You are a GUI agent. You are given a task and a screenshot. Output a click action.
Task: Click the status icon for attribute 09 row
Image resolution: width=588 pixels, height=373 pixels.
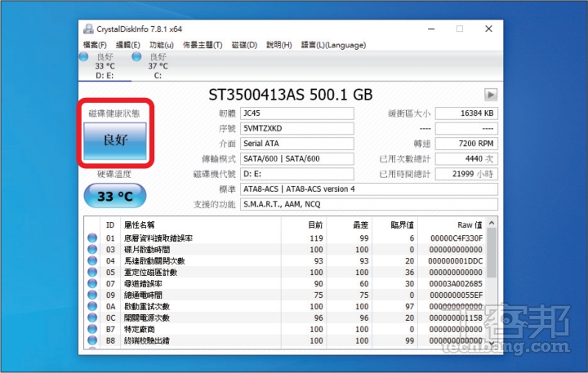pos(92,295)
